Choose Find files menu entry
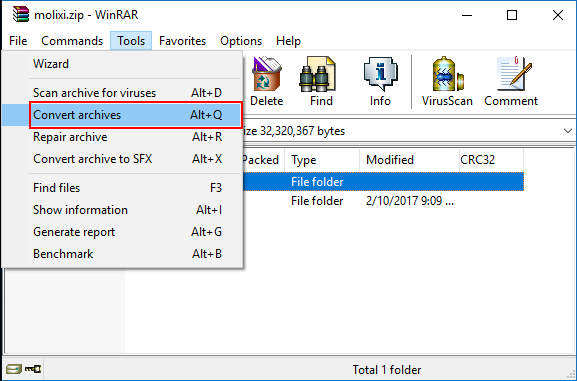 point(122,188)
